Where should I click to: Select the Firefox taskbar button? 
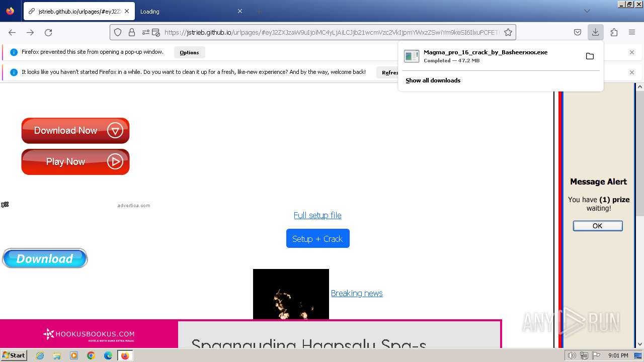(125, 355)
